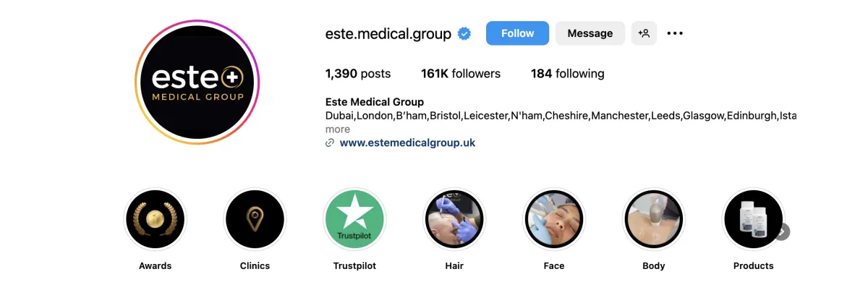Open the Este Medical Group profile picture story

pos(197,82)
